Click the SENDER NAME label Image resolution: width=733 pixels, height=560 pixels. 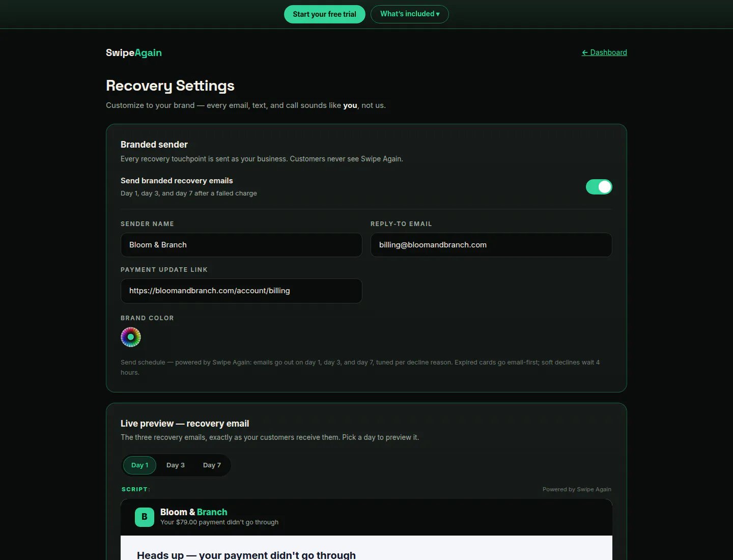pos(147,224)
